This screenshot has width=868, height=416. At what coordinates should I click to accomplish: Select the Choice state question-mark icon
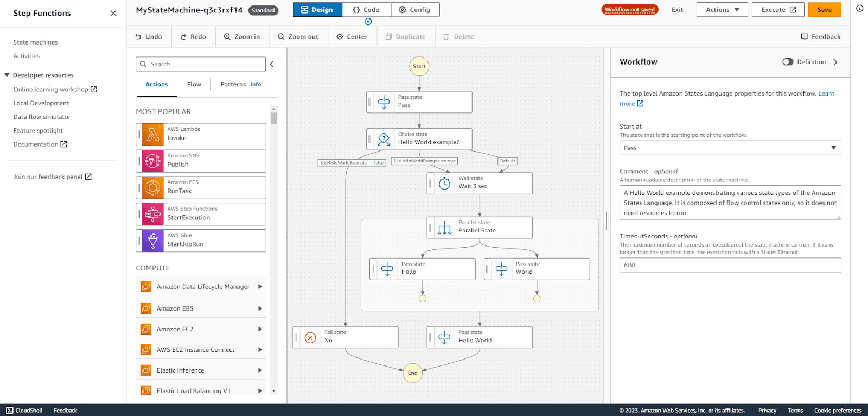384,139
